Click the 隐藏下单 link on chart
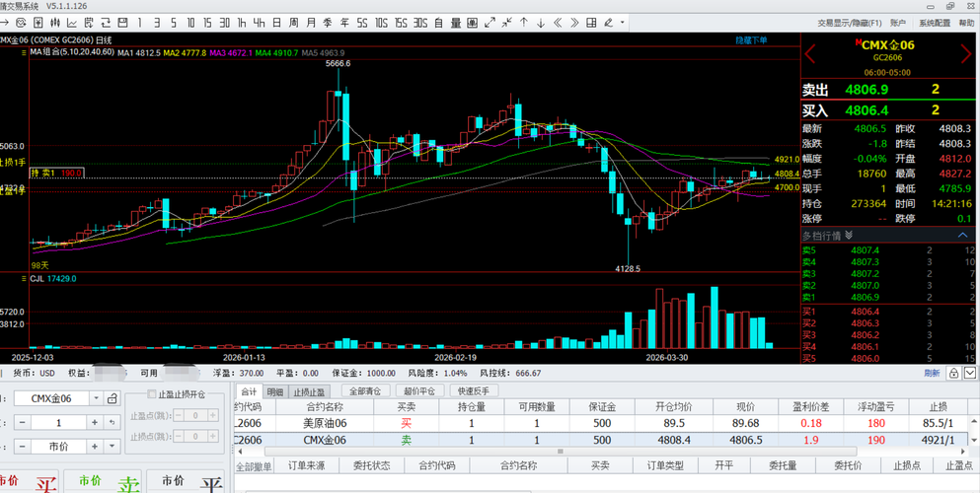Screen dimensions: 980x493 coord(751,40)
